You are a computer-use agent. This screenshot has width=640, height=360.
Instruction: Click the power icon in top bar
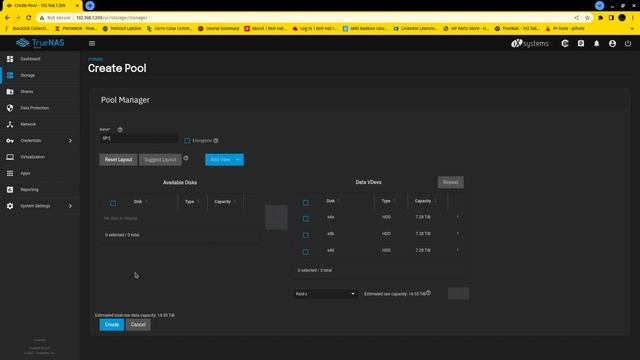(628, 43)
